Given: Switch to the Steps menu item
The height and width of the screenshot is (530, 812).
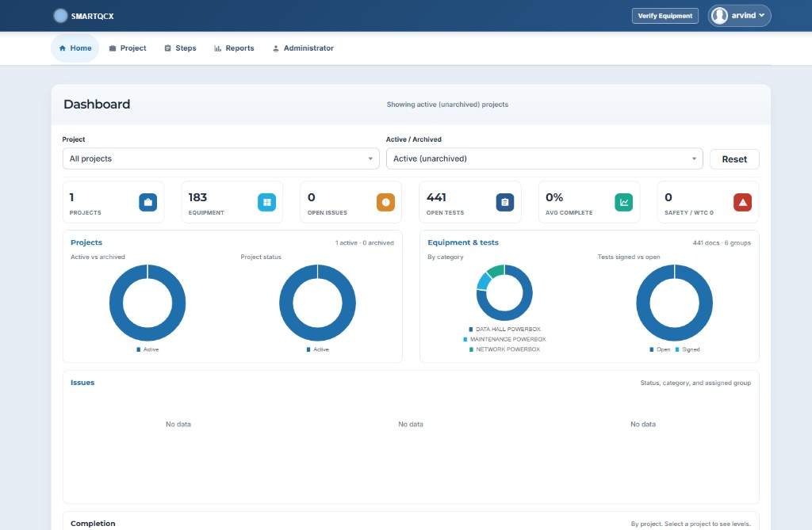Looking at the screenshot, I should (180, 48).
